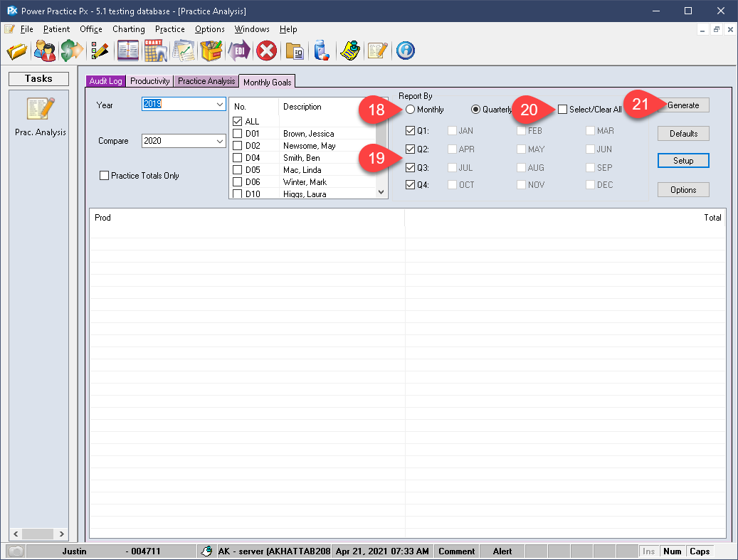This screenshot has width=738, height=560.
Task: Uncheck the Q1 checkbox
Action: [x=410, y=131]
